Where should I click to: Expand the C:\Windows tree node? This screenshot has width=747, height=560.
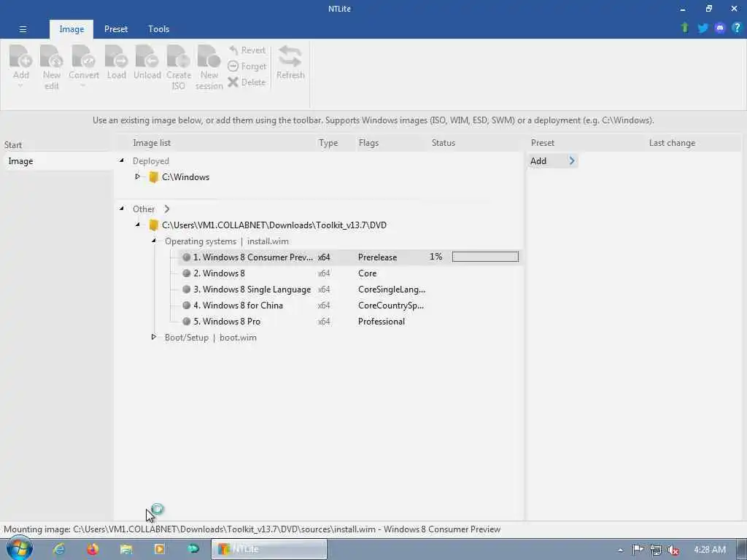tap(137, 176)
